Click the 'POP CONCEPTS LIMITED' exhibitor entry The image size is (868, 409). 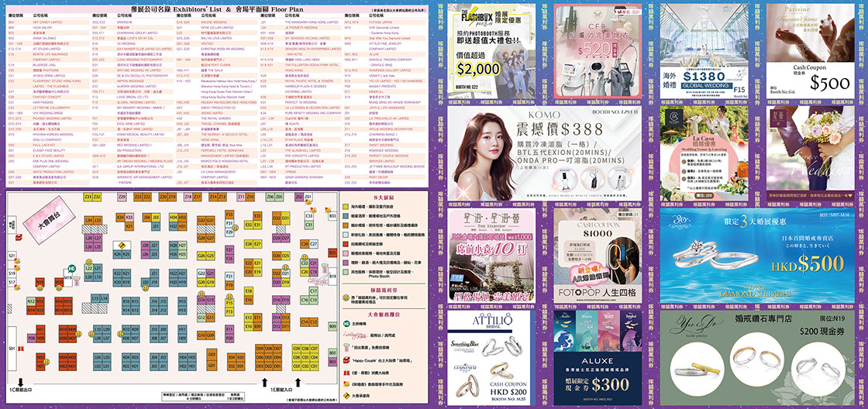tap(302, 156)
